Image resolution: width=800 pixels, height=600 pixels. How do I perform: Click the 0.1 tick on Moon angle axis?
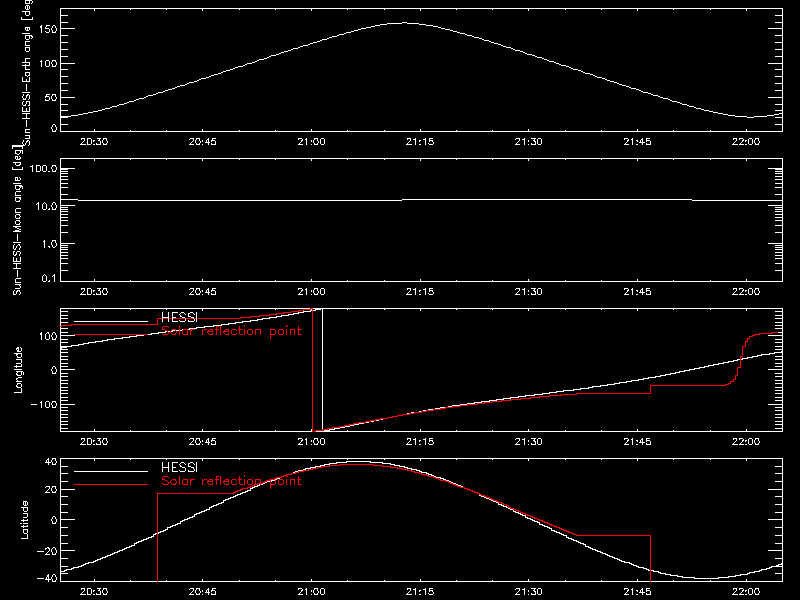49,278
